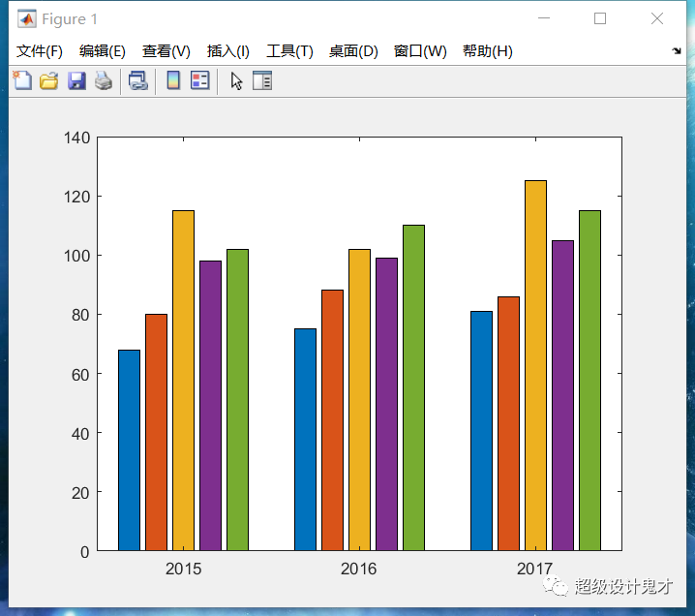Click the Figure 1 window title text
Viewport: 695px width, 616px height.
[70, 19]
